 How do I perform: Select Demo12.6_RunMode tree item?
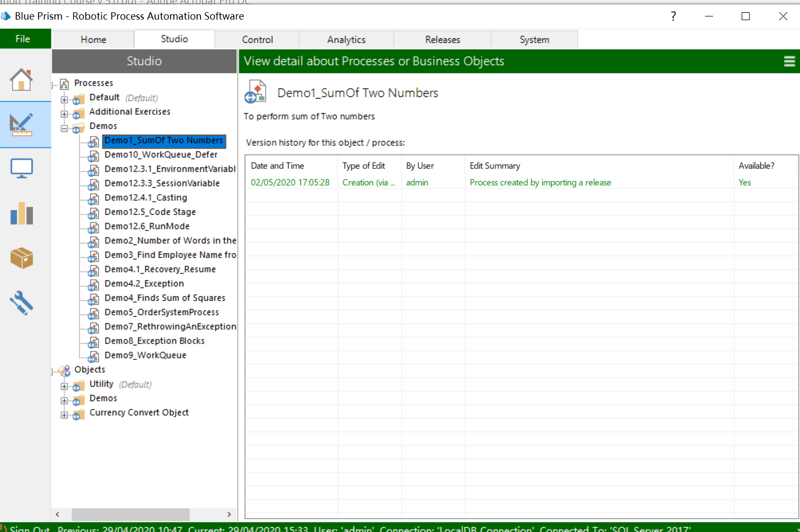coord(147,226)
